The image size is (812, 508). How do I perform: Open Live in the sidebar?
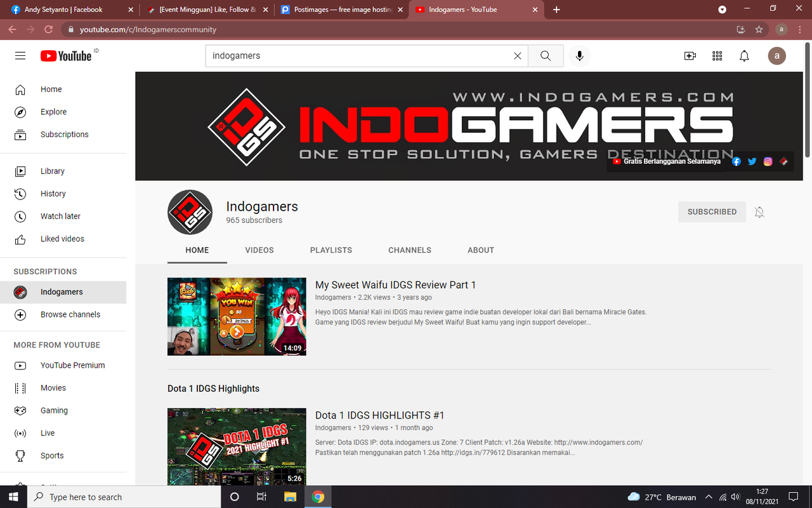coord(63,433)
